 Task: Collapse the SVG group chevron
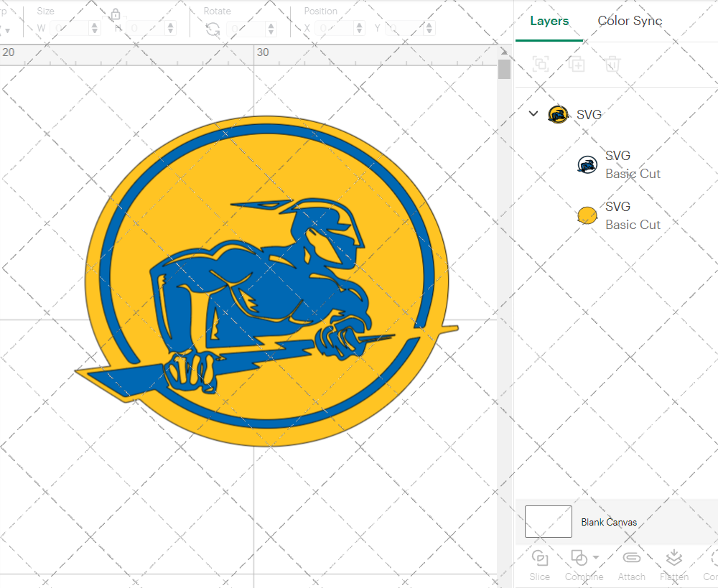533,113
